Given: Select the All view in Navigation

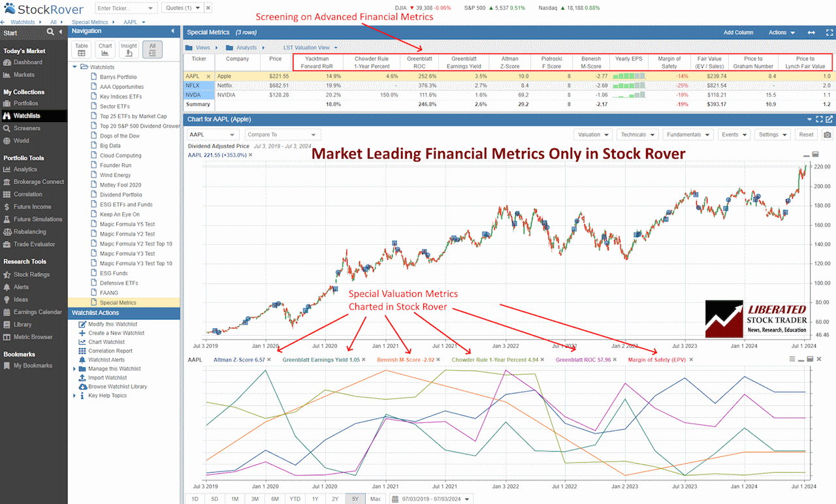Looking at the screenshot, I should click(152, 50).
